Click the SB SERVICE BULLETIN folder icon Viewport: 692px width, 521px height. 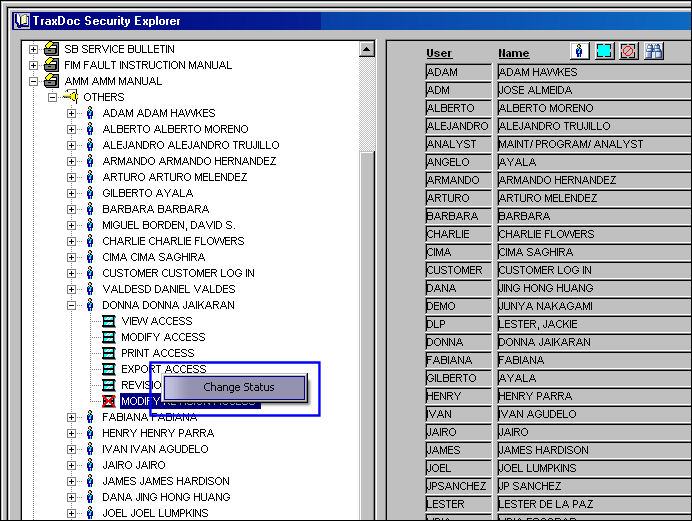(x=51, y=49)
